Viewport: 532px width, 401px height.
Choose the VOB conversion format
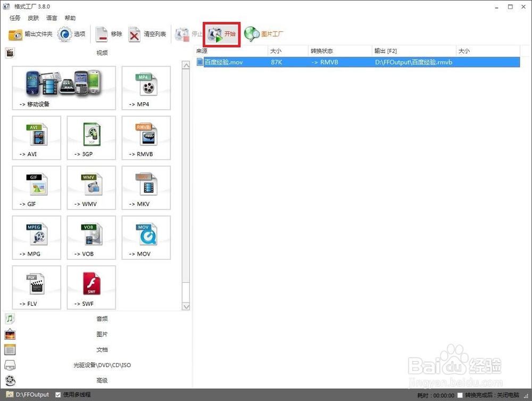(92, 238)
